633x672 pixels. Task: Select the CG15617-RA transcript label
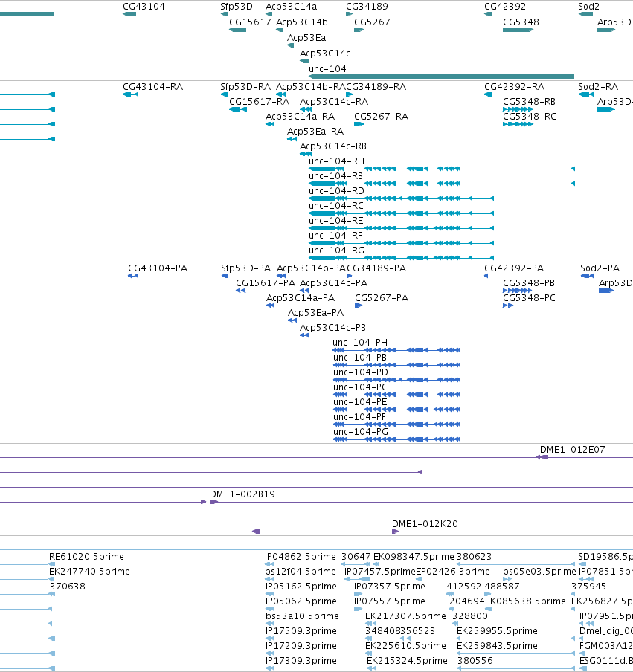259,102
